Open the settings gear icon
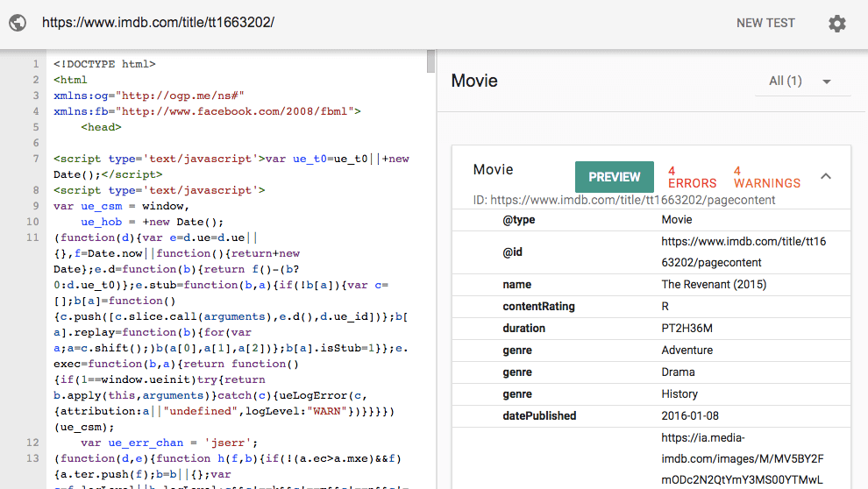Screen dimensions: 868x489 (837, 24)
